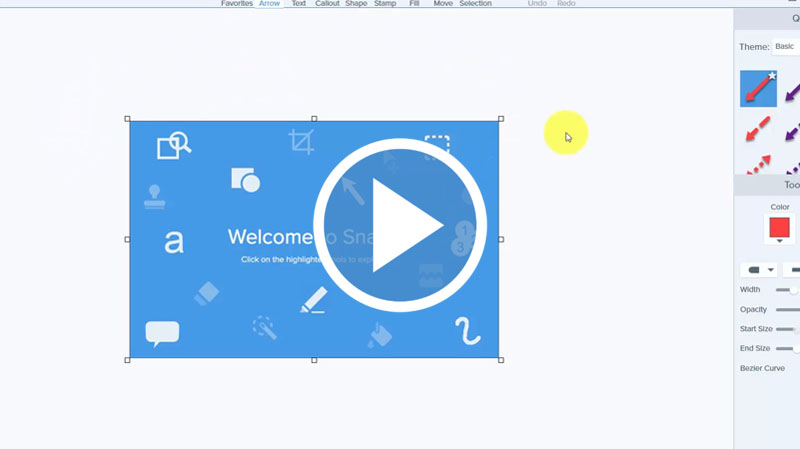Open the Theme dropdown showing Basic
This screenshot has width=800, height=449.
[784, 47]
